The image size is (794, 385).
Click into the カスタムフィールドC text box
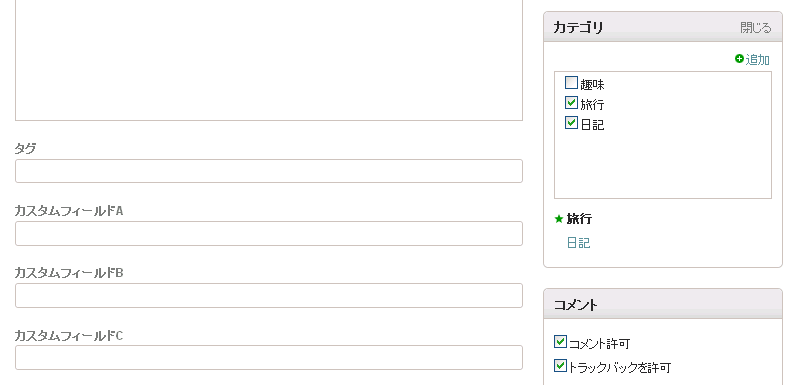[269, 358]
